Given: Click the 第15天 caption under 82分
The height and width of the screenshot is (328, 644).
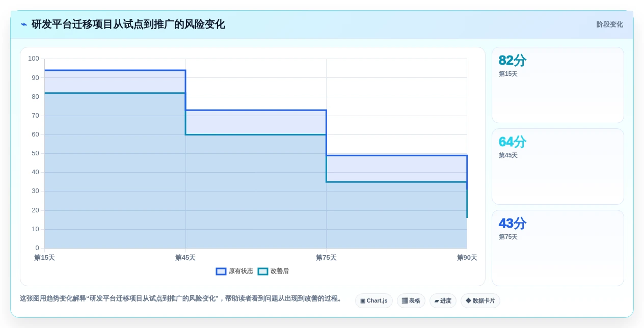Looking at the screenshot, I should [x=508, y=74].
